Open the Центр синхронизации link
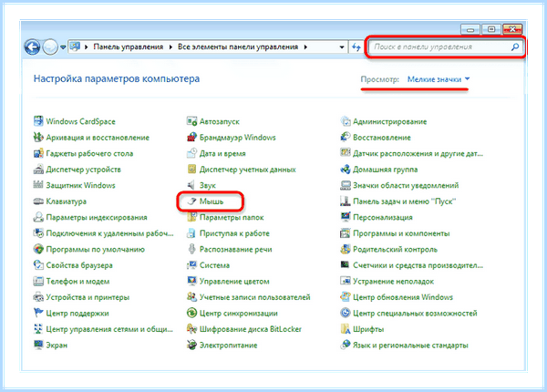 coord(239,314)
